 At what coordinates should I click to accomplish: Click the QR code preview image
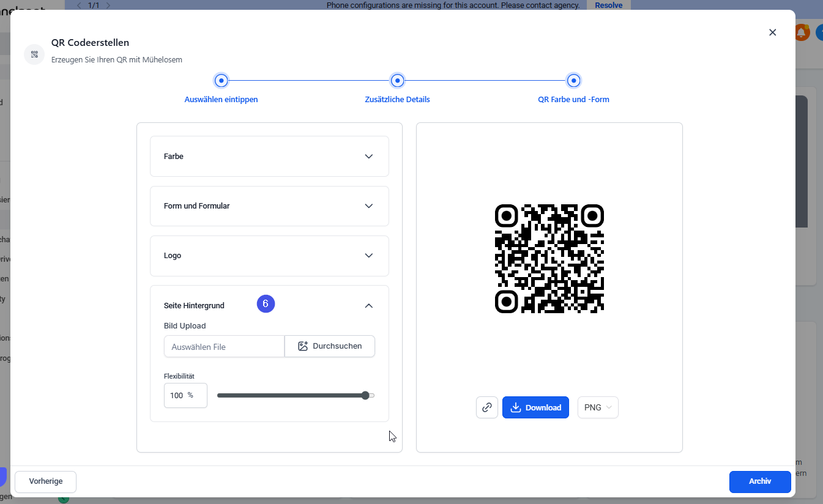pos(549,259)
